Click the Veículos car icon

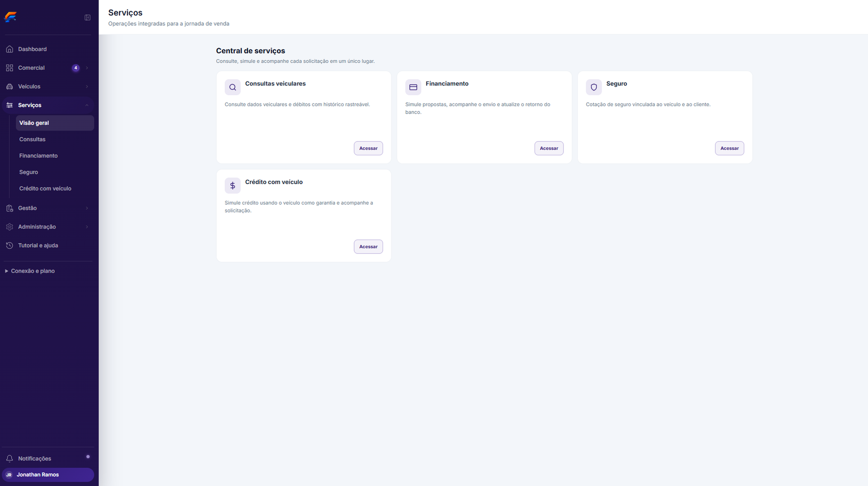[10, 86]
